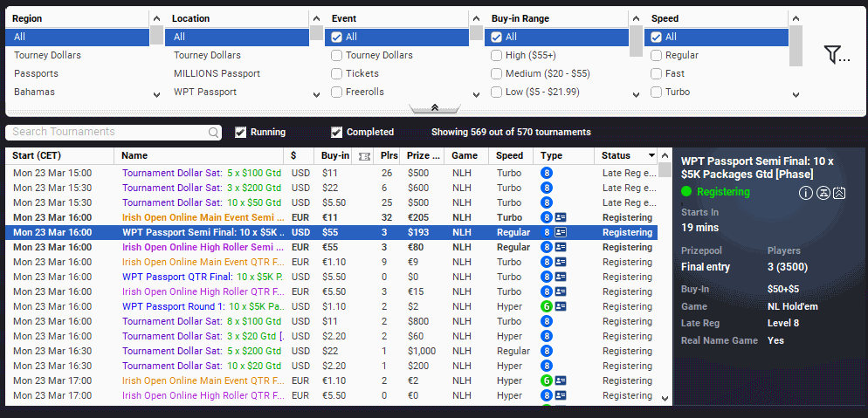Select All in the Location list
The height and width of the screenshot is (418, 868).
238,37
